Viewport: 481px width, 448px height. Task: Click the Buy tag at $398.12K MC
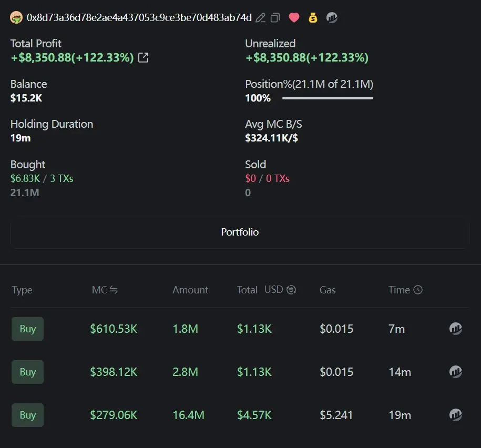tap(28, 372)
